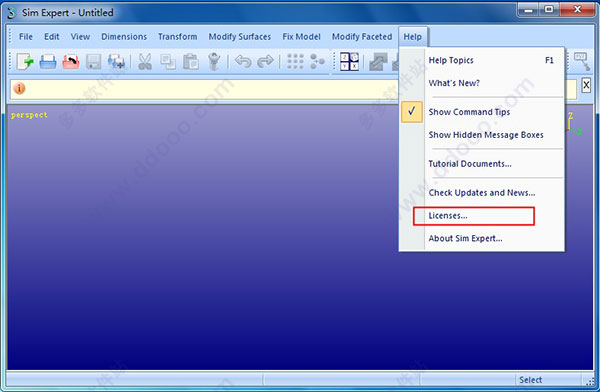The width and height of the screenshot is (600, 392).
Task: Close the yellow message bar with X
Action: [586, 85]
